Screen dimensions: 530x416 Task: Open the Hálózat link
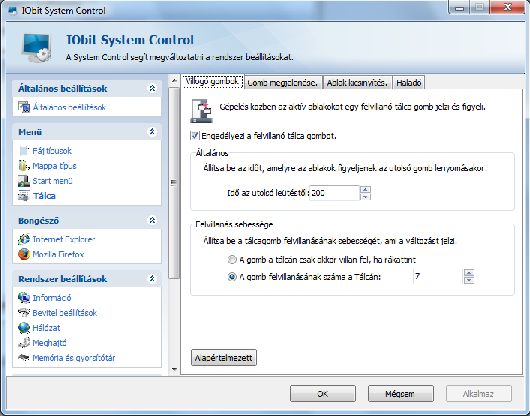click(x=46, y=328)
